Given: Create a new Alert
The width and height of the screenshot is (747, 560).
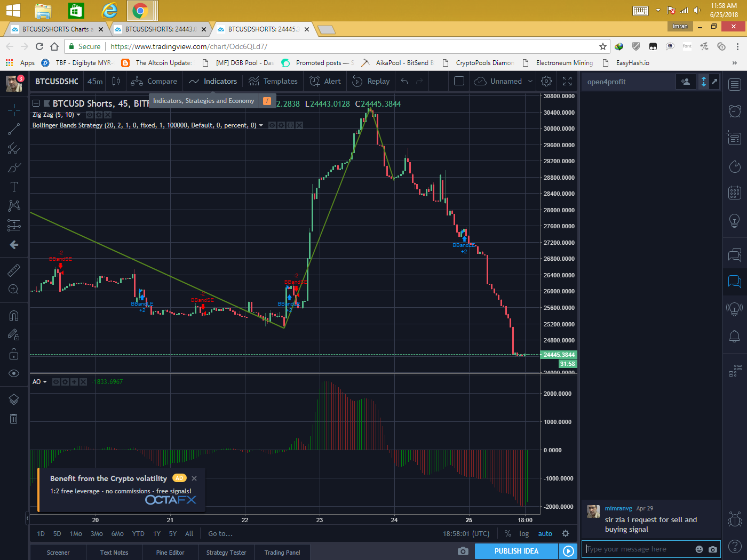Looking at the screenshot, I should point(325,81).
